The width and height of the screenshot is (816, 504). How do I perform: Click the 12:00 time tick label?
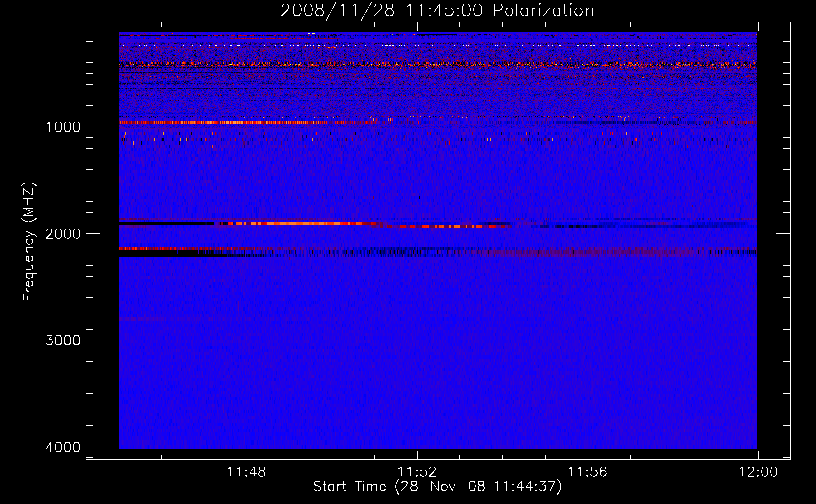(x=758, y=472)
